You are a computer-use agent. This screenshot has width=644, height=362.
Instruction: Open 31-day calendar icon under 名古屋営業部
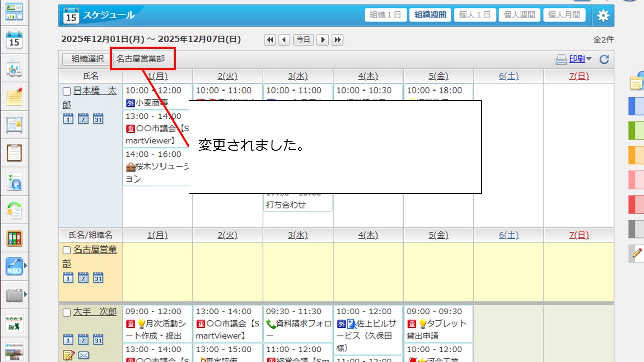[x=98, y=278]
